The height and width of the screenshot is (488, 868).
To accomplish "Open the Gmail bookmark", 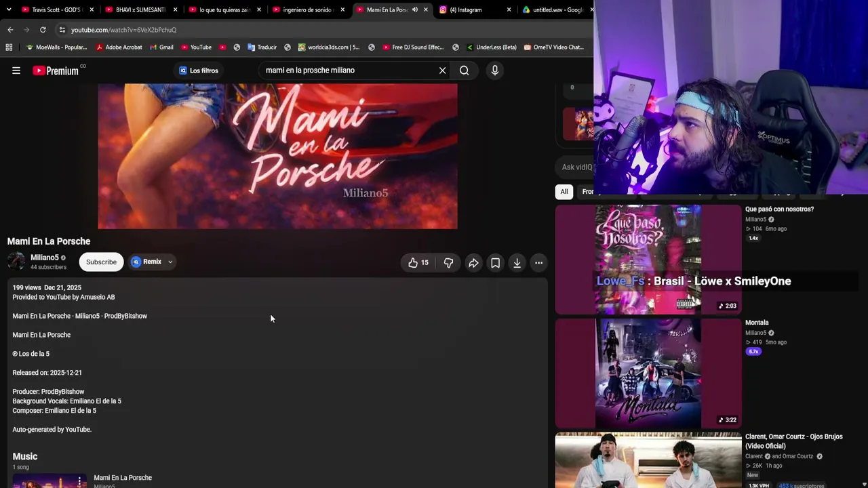I will coord(161,47).
